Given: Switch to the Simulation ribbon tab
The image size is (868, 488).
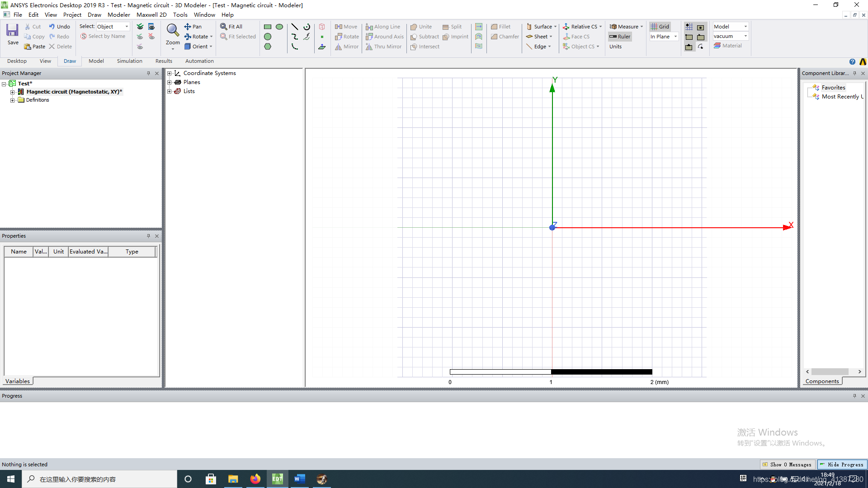Looking at the screenshot, I should (129, 61).
